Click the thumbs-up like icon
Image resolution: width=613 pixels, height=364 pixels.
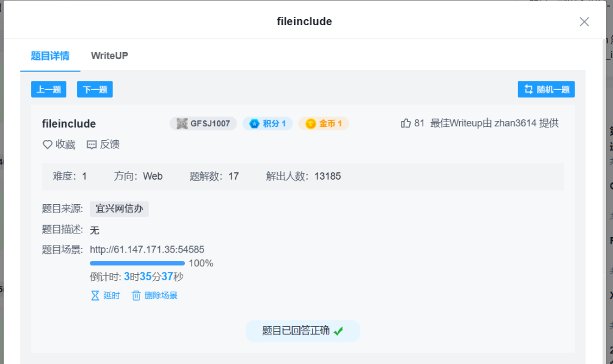[x=406, y=123]
